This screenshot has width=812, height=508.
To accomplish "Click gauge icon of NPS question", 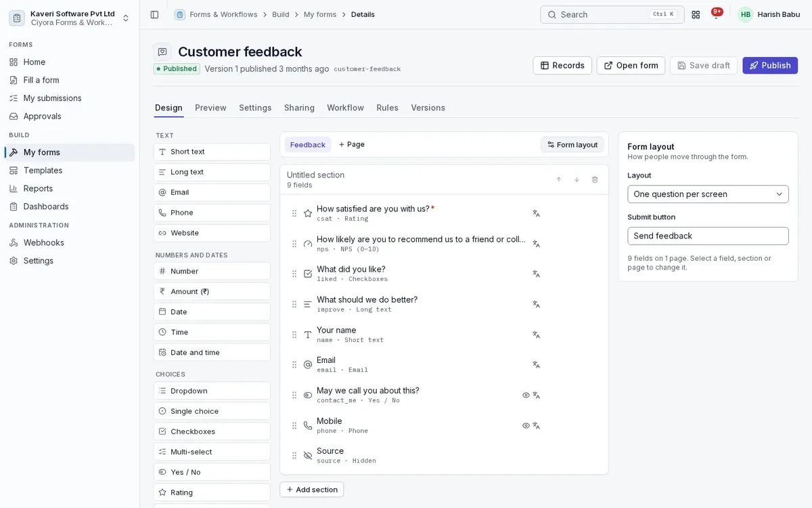I will (x=308, y=244).
